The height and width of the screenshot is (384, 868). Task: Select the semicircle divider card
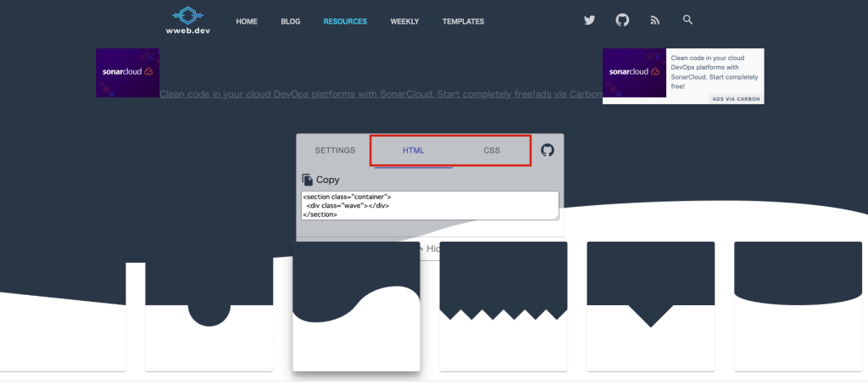point(209,306)
